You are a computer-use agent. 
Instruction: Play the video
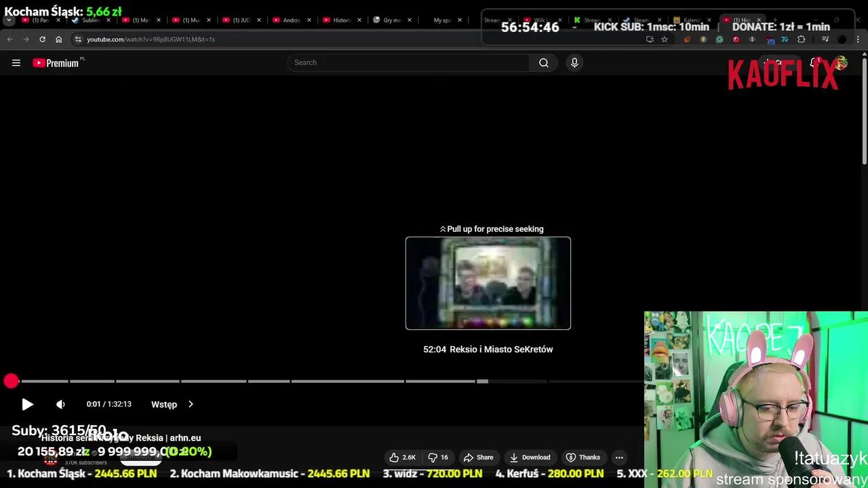pos(27,404)
